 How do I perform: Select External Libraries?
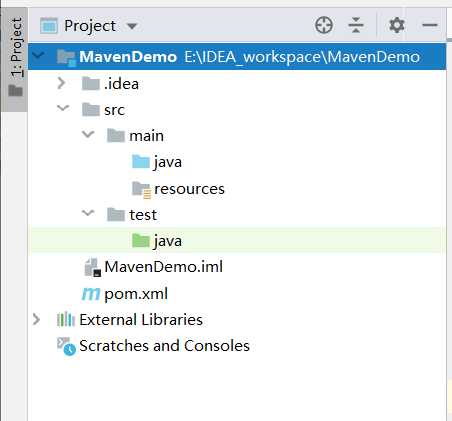click(237, 320)
